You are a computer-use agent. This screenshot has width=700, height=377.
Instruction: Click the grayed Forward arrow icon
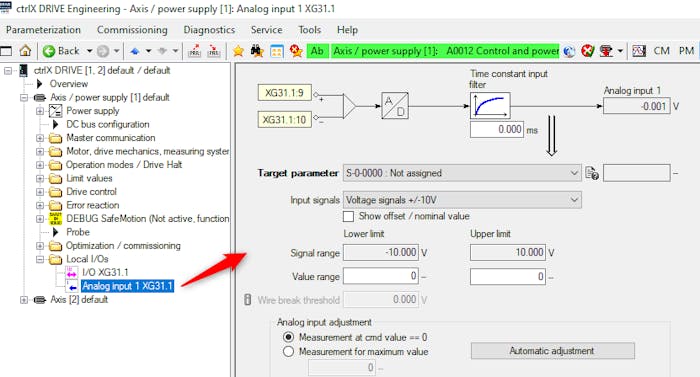tap(103, 51)
